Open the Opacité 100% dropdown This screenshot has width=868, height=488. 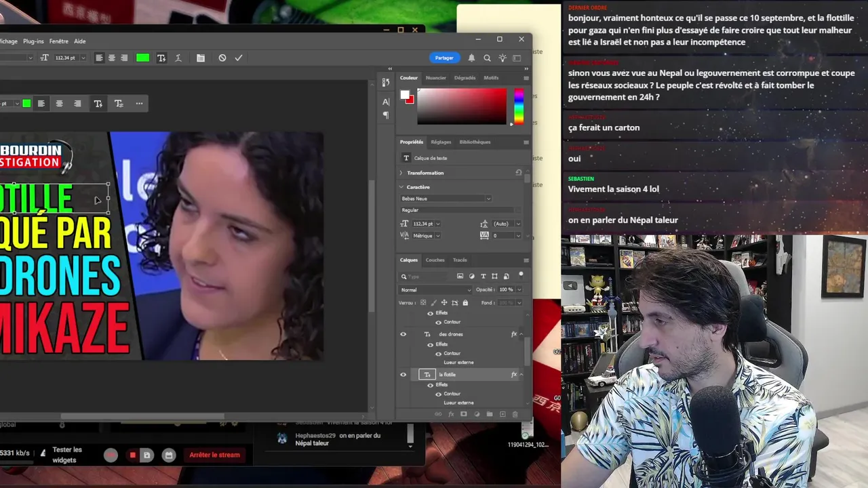coord(519,289)
